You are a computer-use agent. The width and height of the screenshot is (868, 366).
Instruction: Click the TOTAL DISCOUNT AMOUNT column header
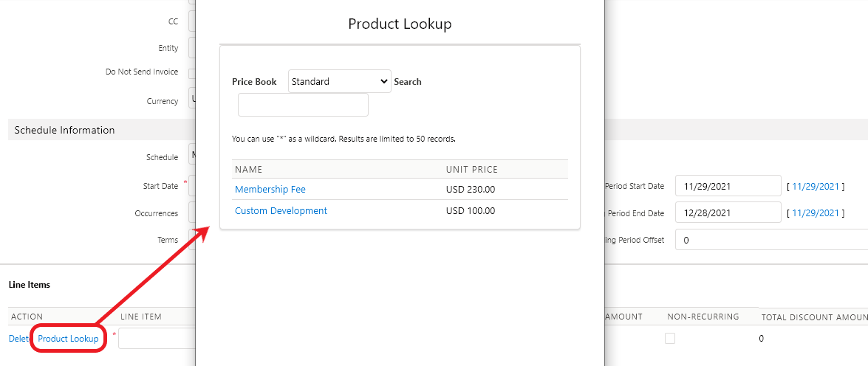(x=814, y=317)
